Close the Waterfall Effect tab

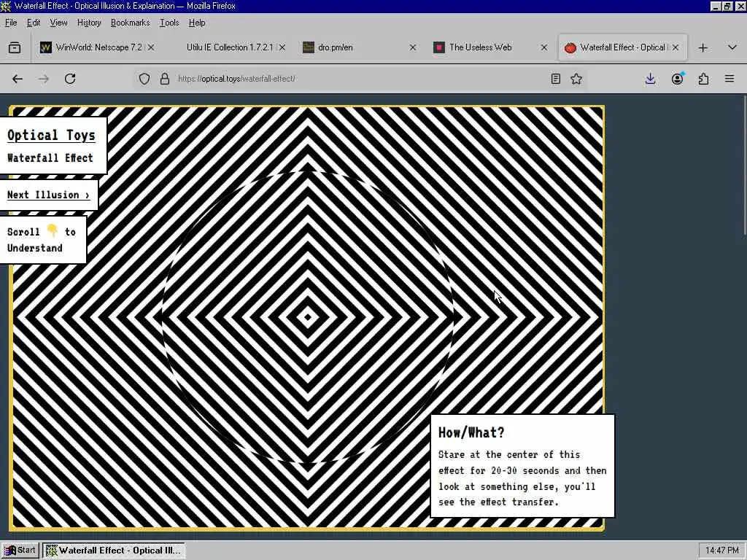(675, 47)
